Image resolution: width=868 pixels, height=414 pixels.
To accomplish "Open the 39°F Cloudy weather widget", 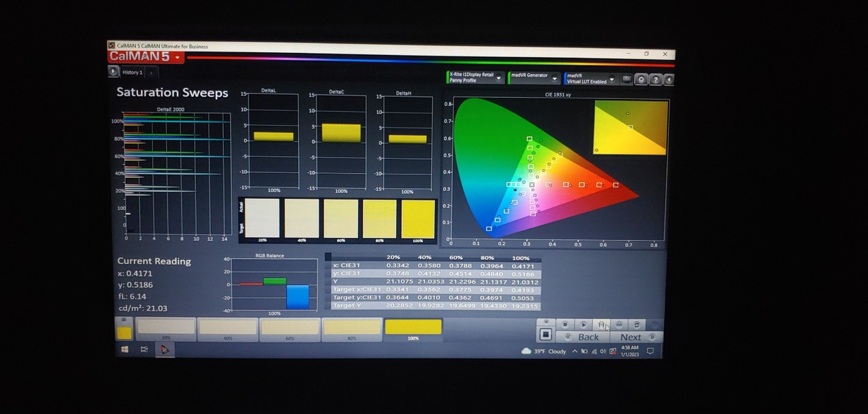I will (544, 351).
